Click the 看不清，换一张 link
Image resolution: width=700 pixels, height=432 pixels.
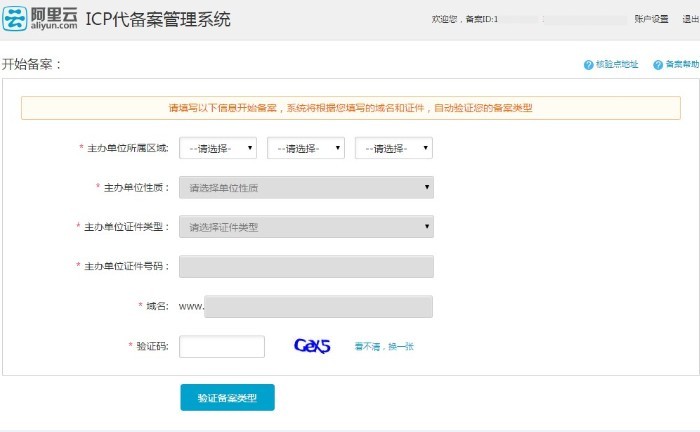383,347
